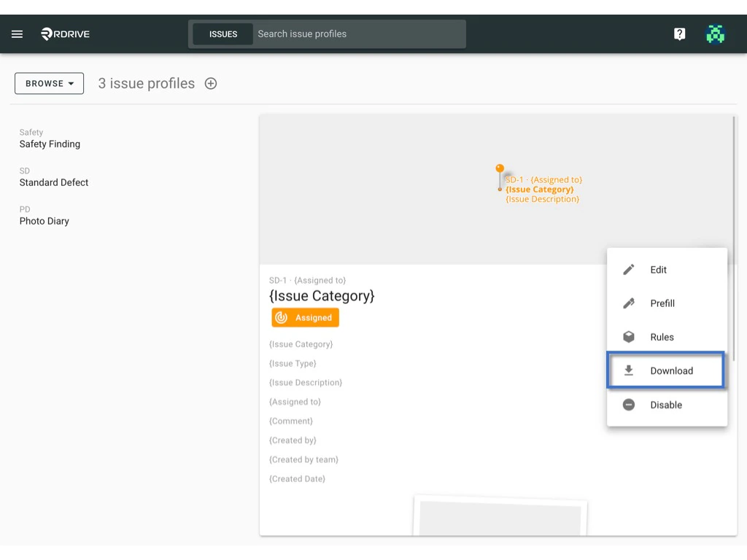The image size is (747, 560).
Task: Click the Edit pencil icon
Action: click(628, 270)
